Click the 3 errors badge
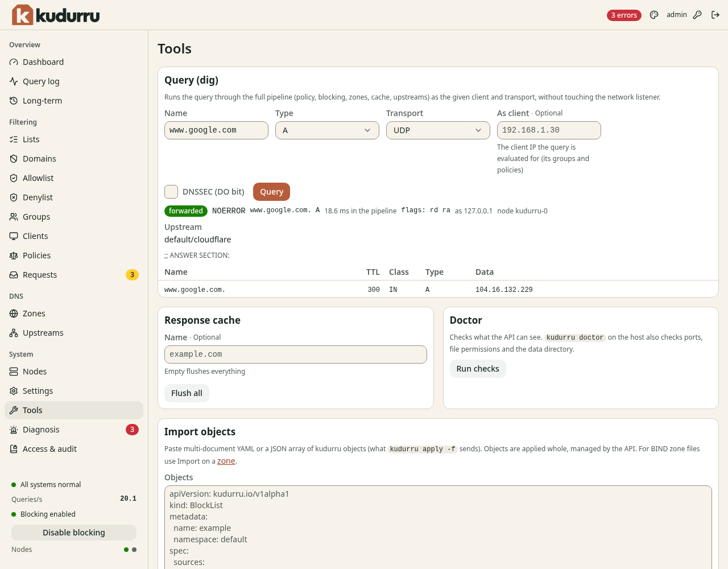The image size is (728, 569). (x=624, y=15)
